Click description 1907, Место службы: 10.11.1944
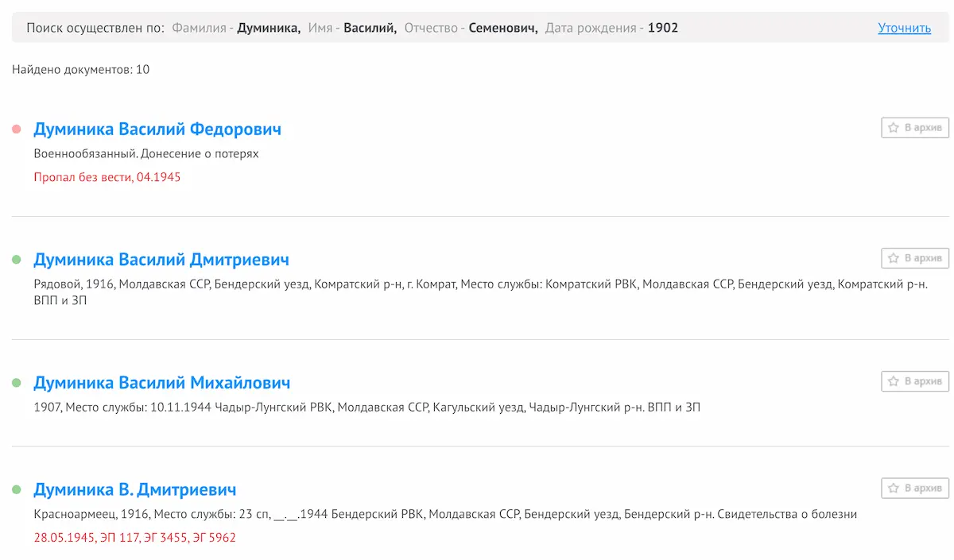Image resolution: width=954 pixels, height=560 pixels. (367, 407)
